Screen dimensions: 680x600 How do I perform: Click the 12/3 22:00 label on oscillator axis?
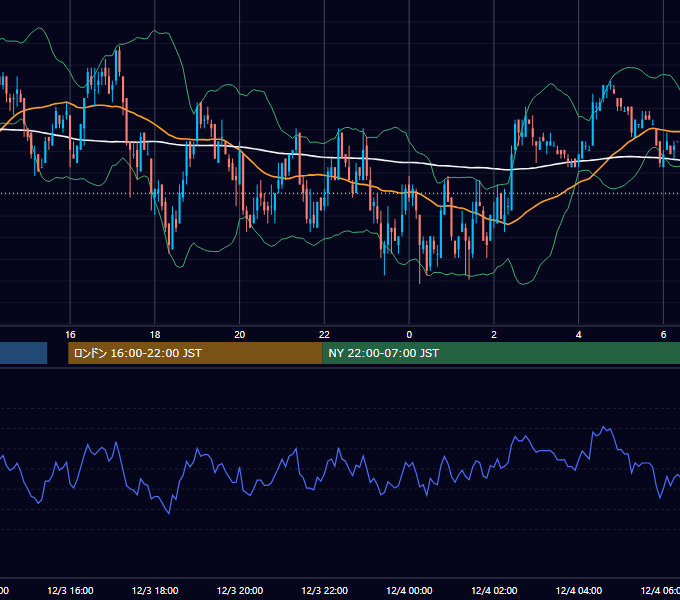324,591
